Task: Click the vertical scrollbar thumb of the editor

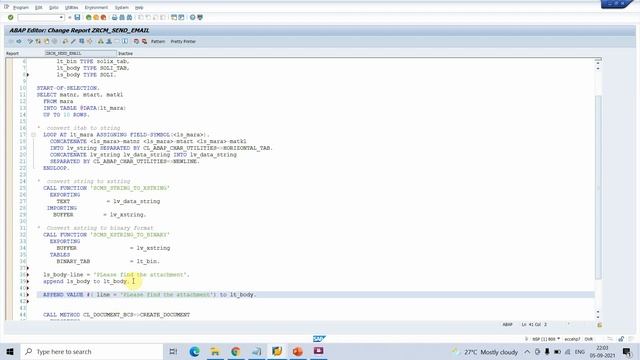Action: point(598,187)
